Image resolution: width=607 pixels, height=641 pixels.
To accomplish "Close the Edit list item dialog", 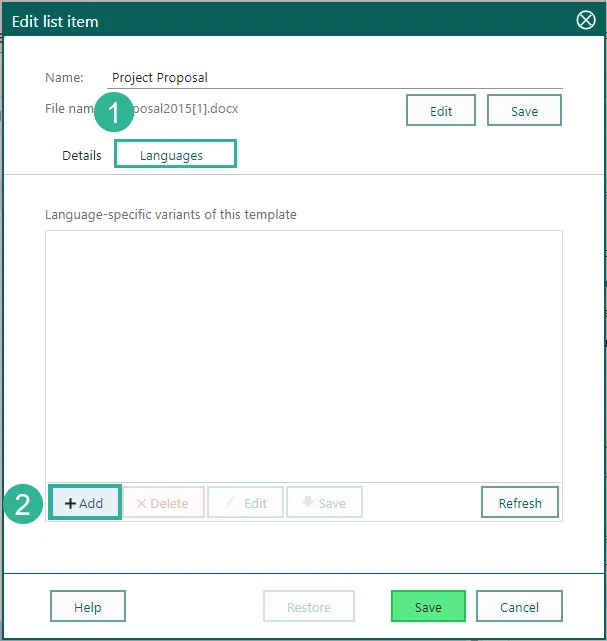I will [587, 20].
